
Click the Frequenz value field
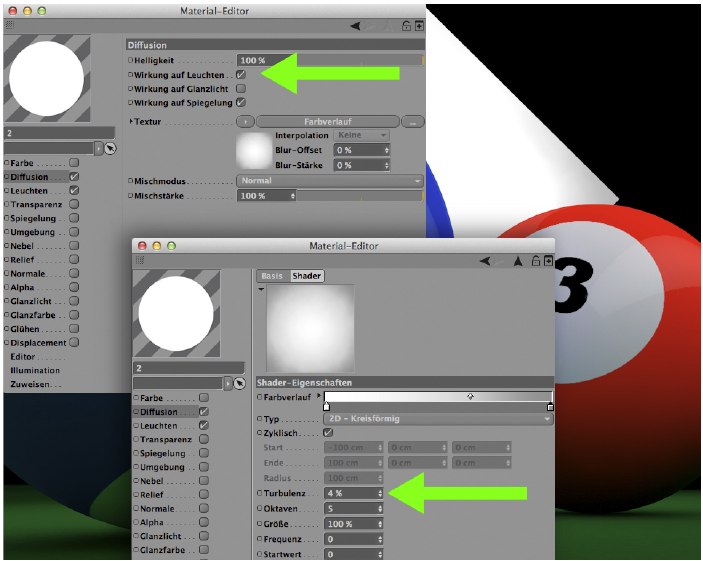(353, 539)
